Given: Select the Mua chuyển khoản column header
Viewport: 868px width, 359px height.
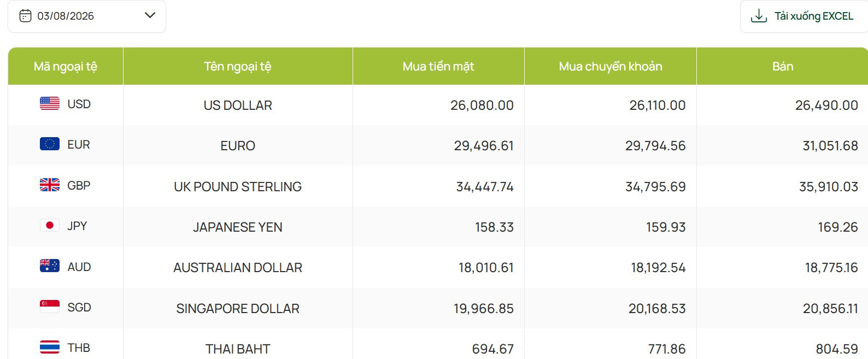Looking at the screenshot, I should point(611,66).
